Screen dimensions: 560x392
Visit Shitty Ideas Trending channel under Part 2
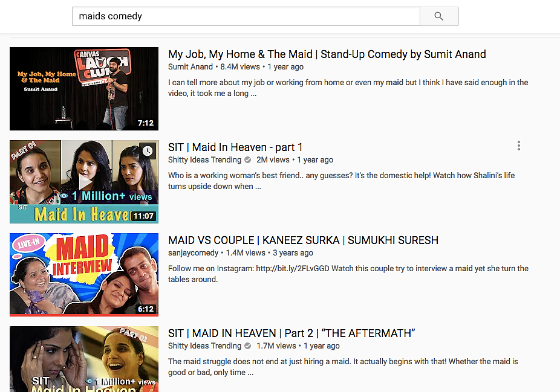pos(204,346)
